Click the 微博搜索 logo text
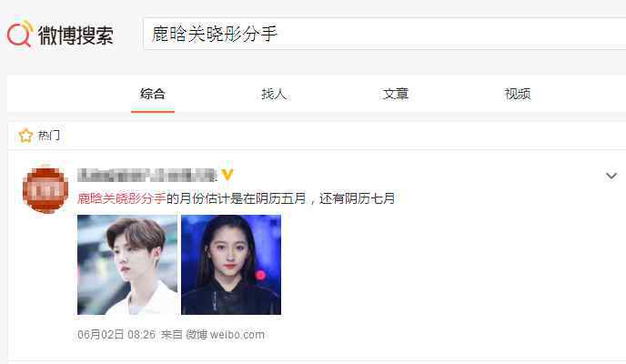Image resolution: width=626 pixels, height=364 pixels. click(x=76, y=35)
